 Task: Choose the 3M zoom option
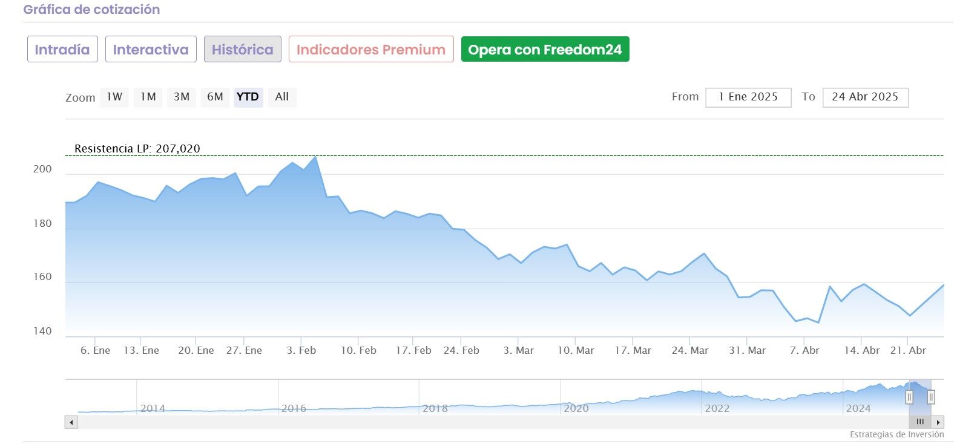click(x=182, y=97)
